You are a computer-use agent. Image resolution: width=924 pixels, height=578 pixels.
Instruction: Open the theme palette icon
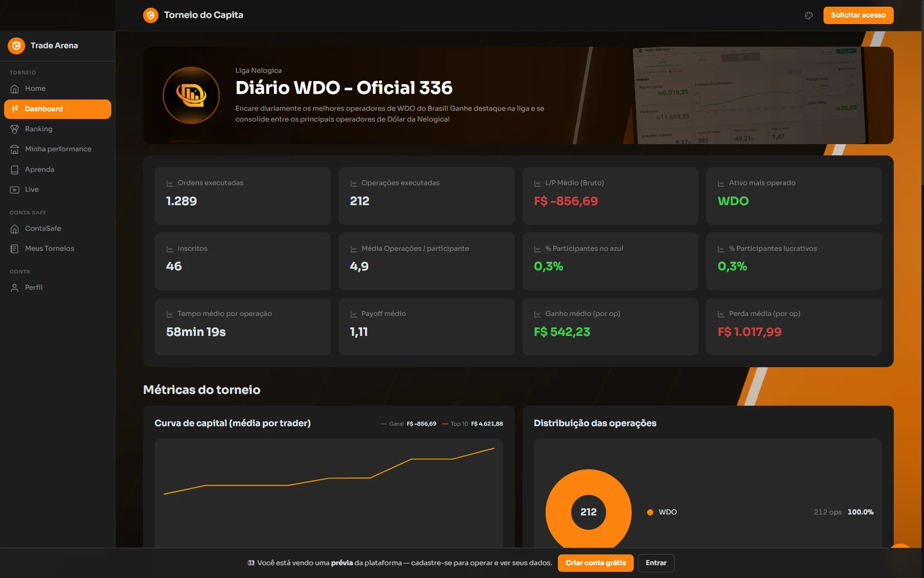pyautogui.click(x=809, y=15)
